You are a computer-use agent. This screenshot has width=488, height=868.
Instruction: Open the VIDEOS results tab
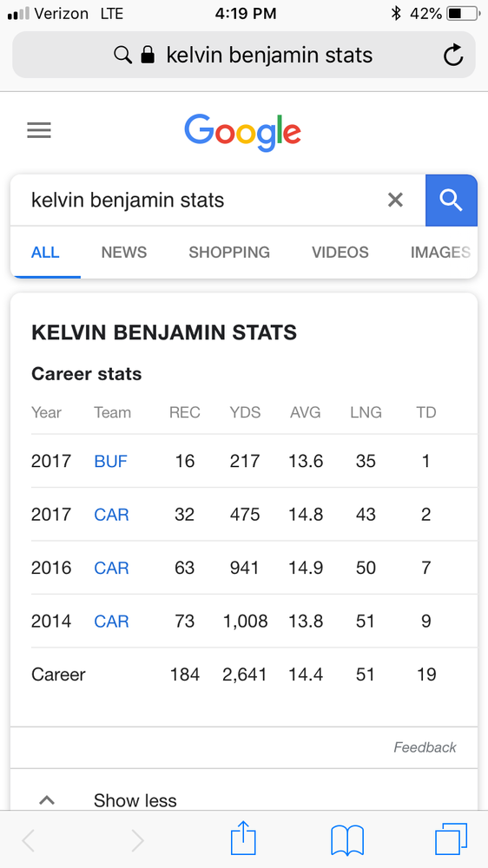coord(340,253)
